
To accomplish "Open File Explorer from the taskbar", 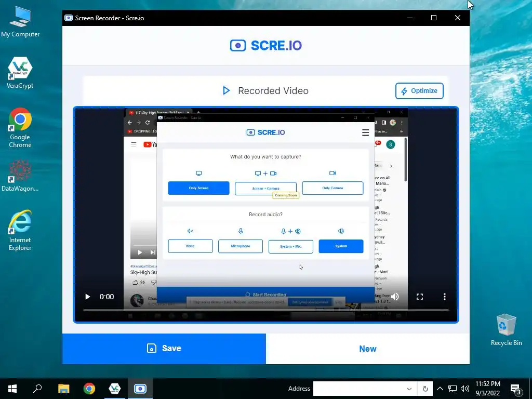I will pyautogui.click(x=64, y=389).
